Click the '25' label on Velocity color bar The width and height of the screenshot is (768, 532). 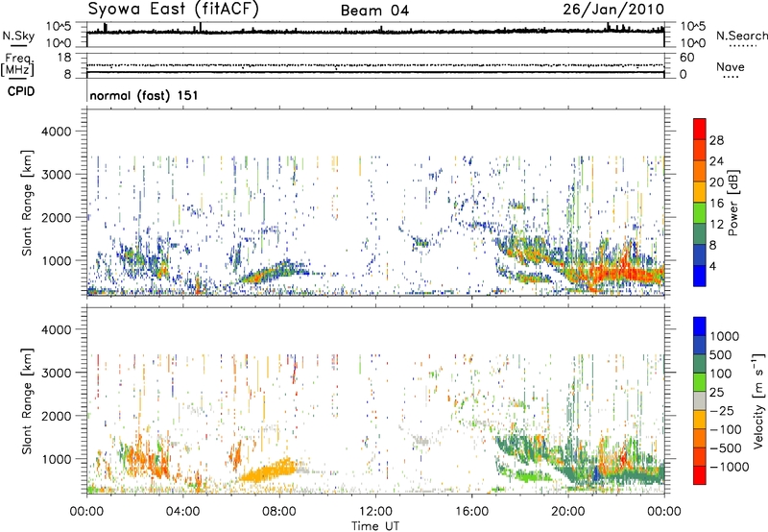tap(717, 393)
